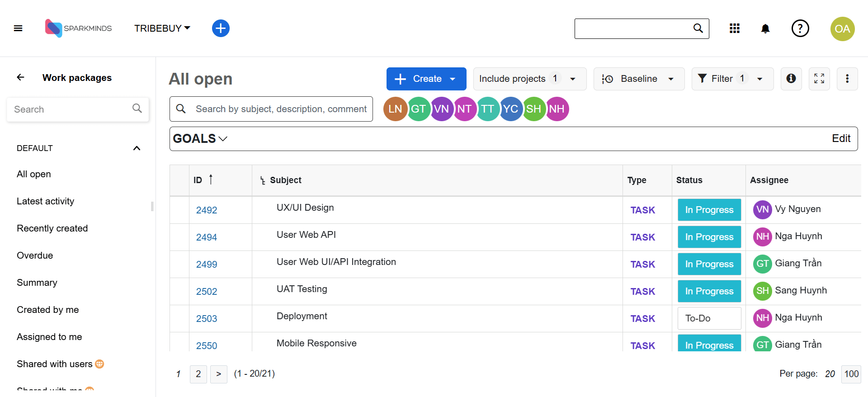
Task: Activate fullscreen zen mode icon
Action: point(819,79)
